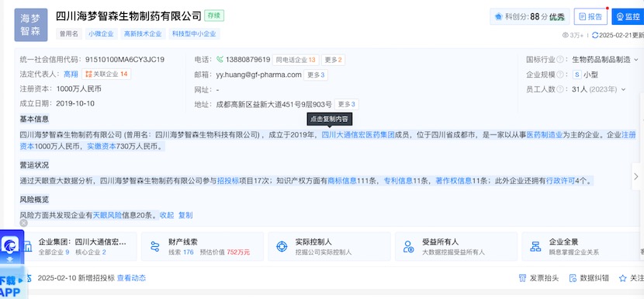
Task: Expand the 生物药品制品制造 industry dropdown arrow
Action: [x=636, y=60]
